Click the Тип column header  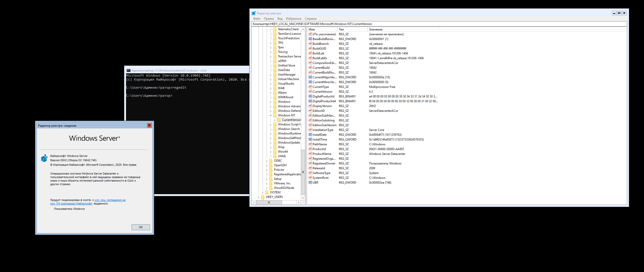click(x=352, y=29)
